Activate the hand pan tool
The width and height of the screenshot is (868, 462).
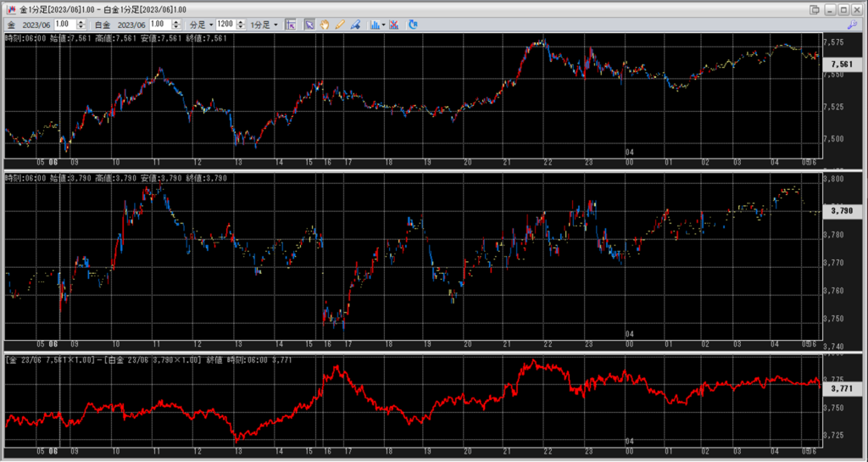pyautogui.click(x=325, y=25)
